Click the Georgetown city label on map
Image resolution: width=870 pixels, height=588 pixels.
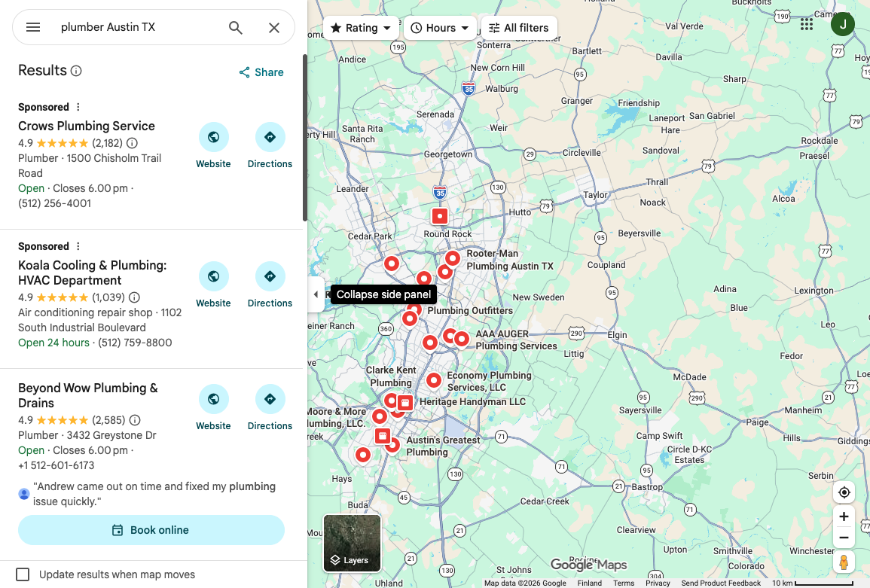coord(448,154)
